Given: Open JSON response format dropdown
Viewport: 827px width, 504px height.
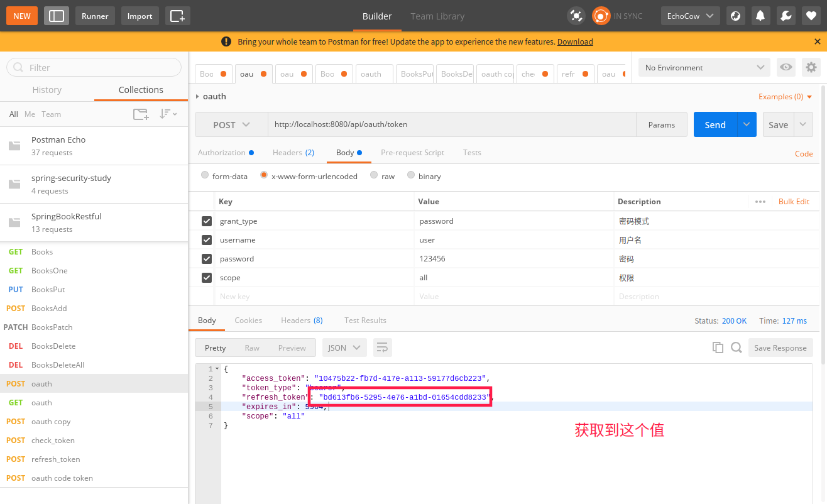Looking at the screenshot, I should pos(344,348).
